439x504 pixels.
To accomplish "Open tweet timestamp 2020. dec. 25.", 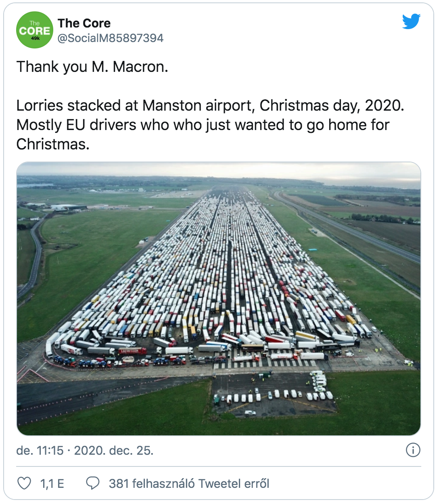I will pos(114,450).
